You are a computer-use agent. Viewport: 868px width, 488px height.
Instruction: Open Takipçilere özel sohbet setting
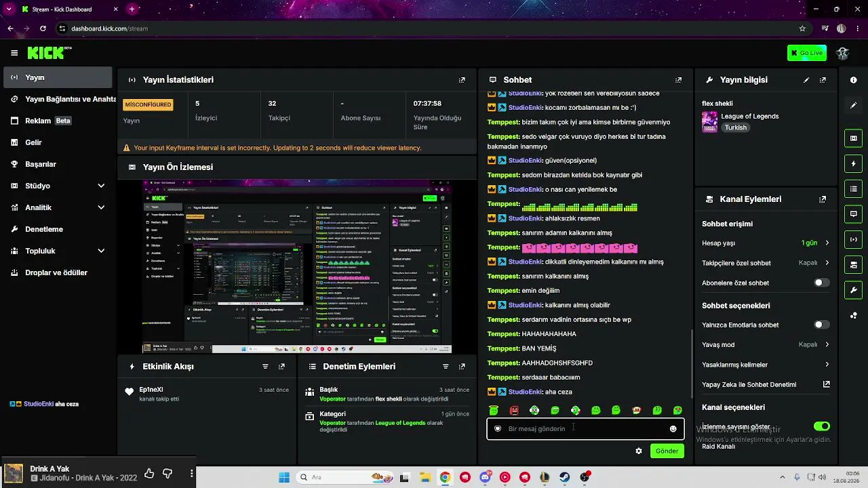[766, 263]
